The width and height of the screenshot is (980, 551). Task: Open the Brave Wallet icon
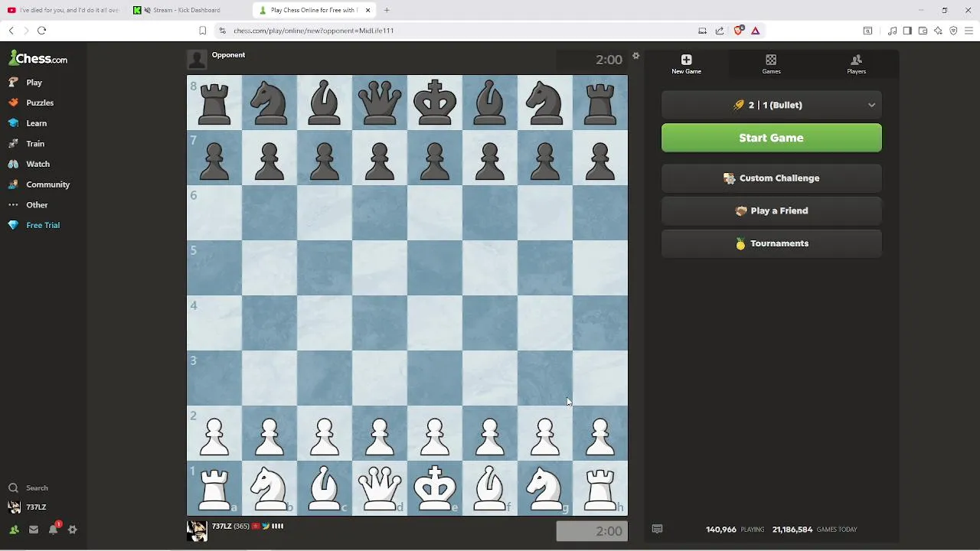tap(923, 31)
